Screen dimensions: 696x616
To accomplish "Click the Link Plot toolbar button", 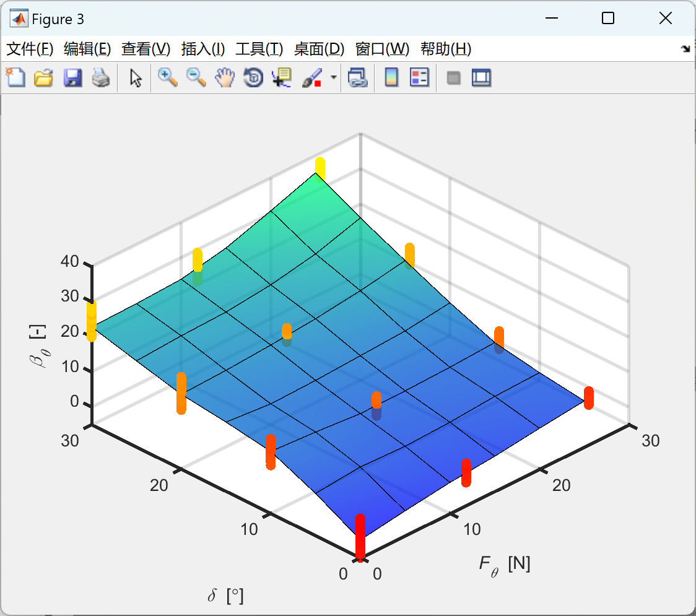I will pyautogui.click(x=357, y=78).
